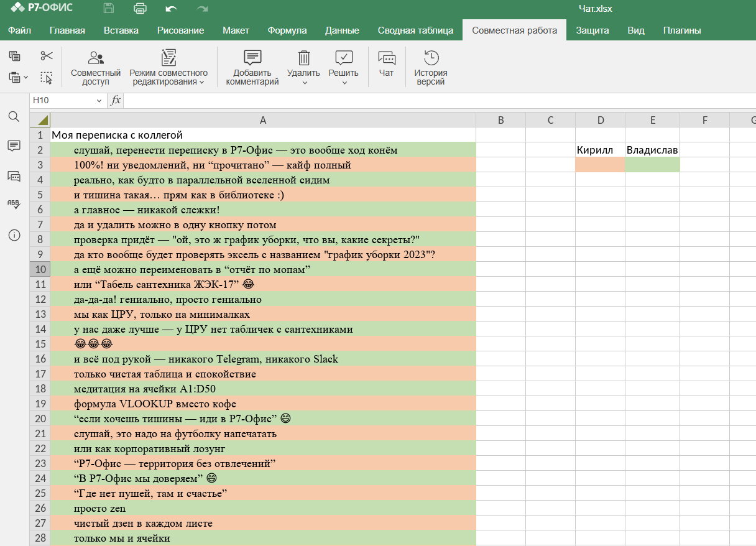Image resolution: width=756 pixels, height=546 pixels.
Task: Undo the last action
Action: (172, 9)
